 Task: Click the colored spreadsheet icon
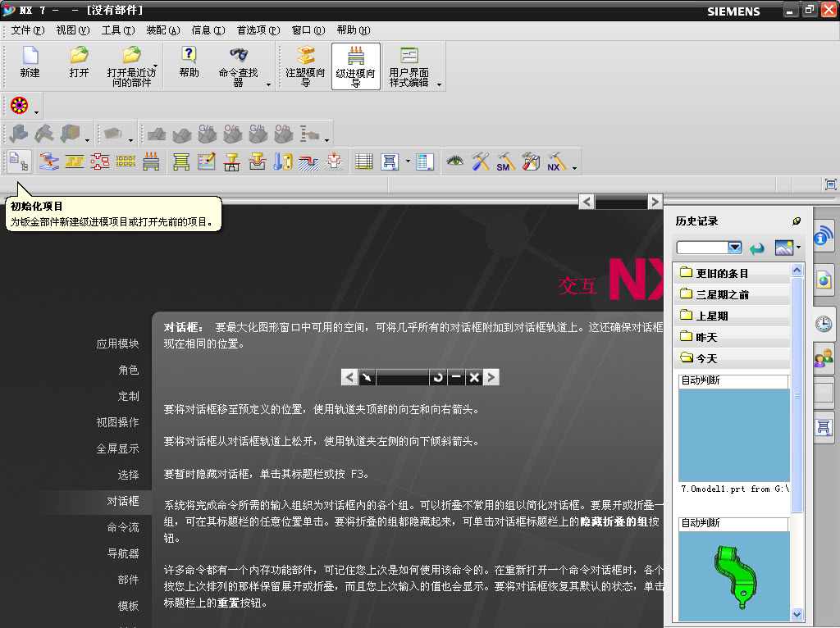(x=425, y=162)
